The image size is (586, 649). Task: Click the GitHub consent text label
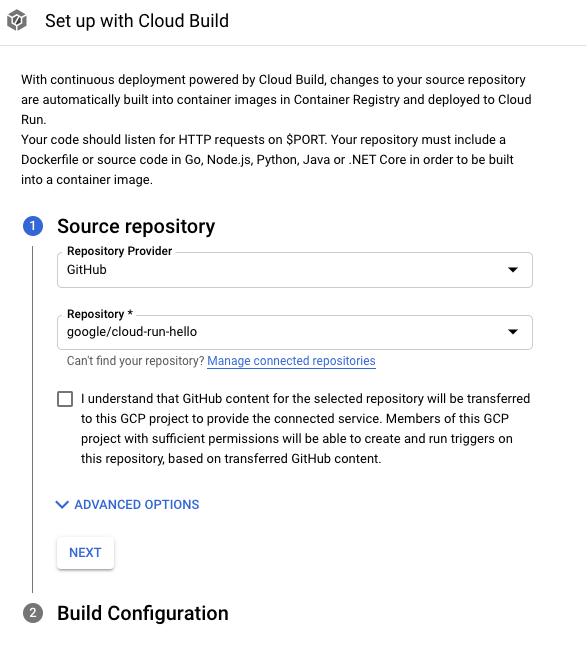click(x=305, y=429)
